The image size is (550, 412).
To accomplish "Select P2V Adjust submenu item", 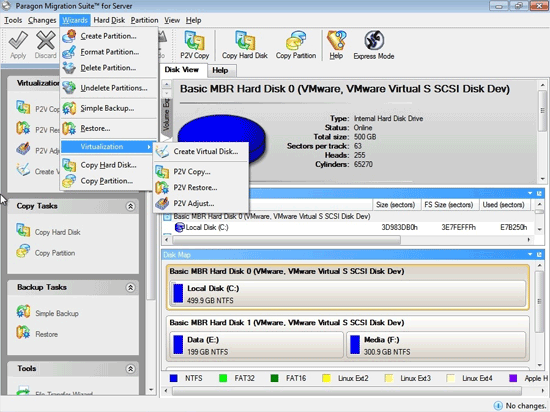I will coord(201,203).
